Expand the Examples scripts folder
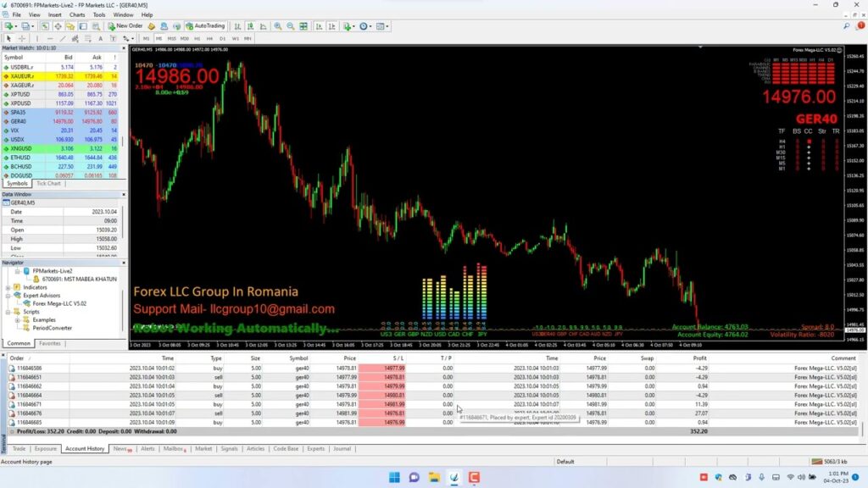 coord(17,320)
